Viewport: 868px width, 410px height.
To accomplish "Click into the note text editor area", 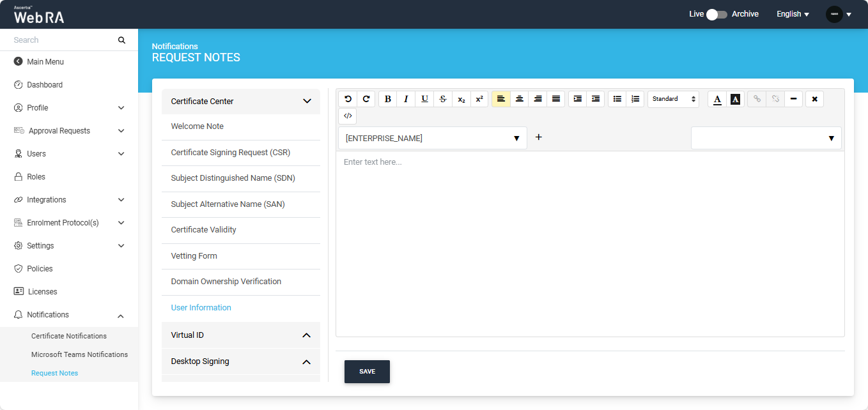I will click(589, 243).
